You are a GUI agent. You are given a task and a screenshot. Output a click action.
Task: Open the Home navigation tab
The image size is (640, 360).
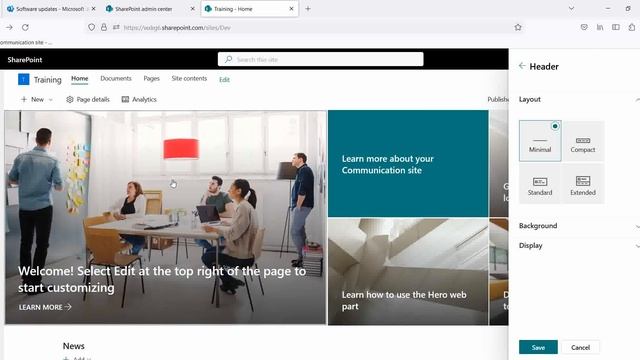click(80, 78)
